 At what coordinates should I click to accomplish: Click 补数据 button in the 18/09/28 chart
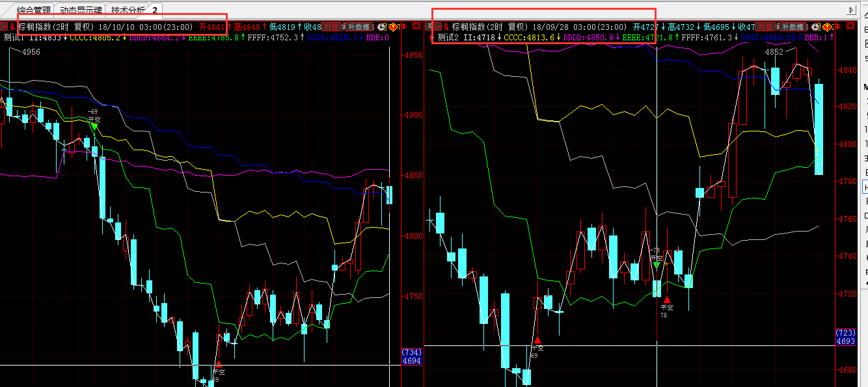coord(793,27)
